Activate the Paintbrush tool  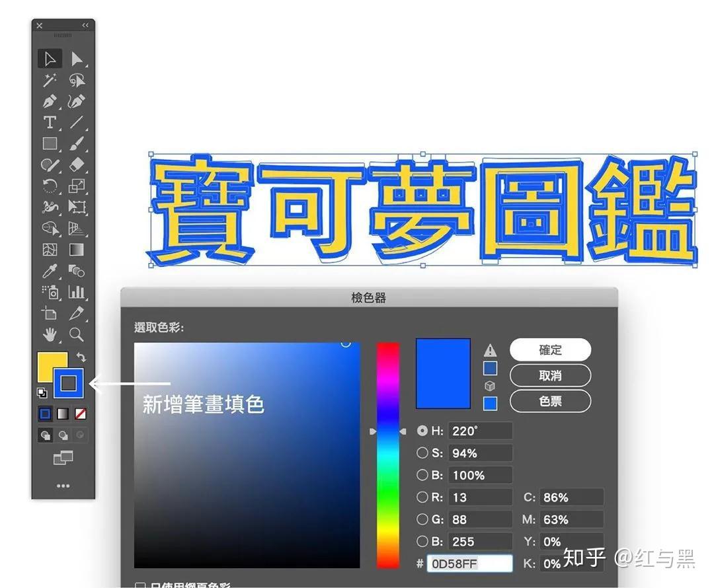click(77, 143)
